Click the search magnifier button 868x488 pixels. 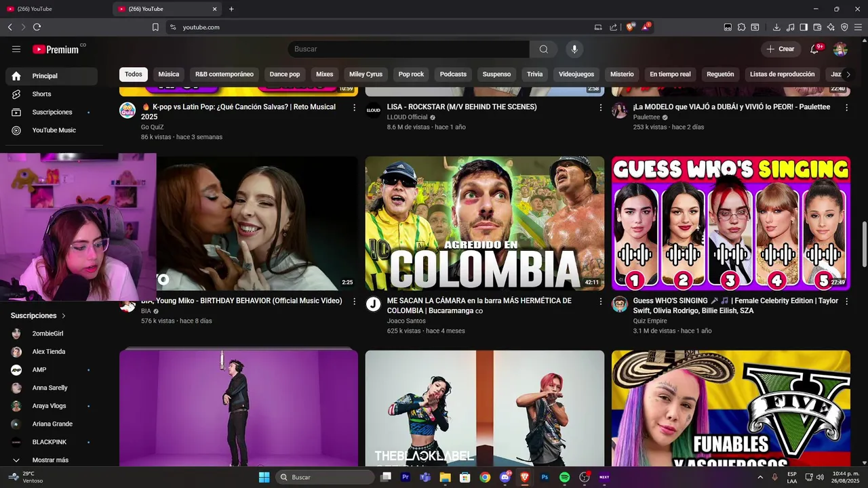544,49
